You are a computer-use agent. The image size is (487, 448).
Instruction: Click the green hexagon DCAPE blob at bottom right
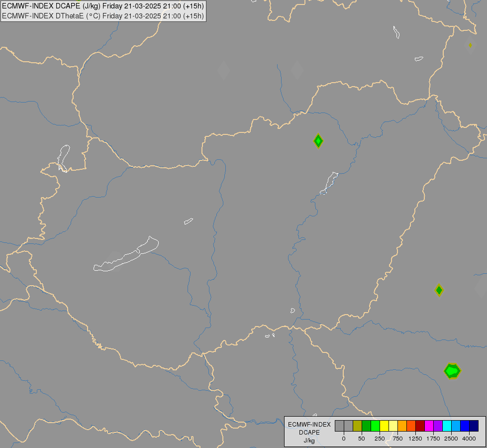[452, 371]
